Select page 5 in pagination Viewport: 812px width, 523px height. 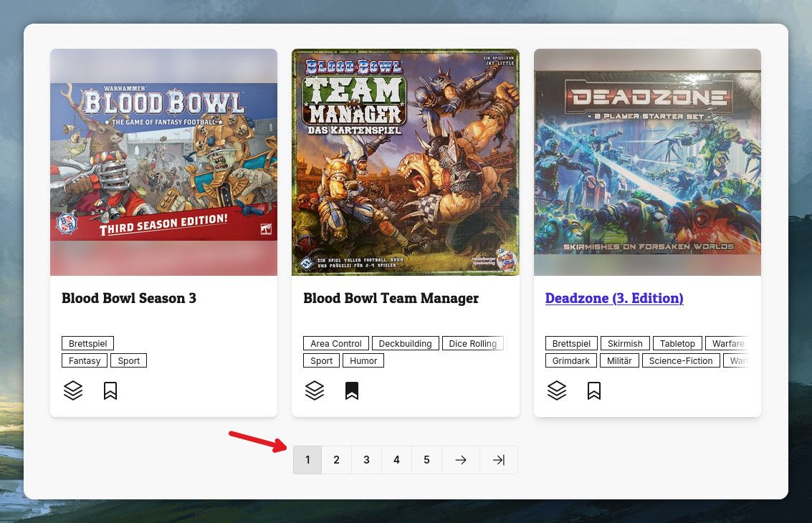[426, 460]
